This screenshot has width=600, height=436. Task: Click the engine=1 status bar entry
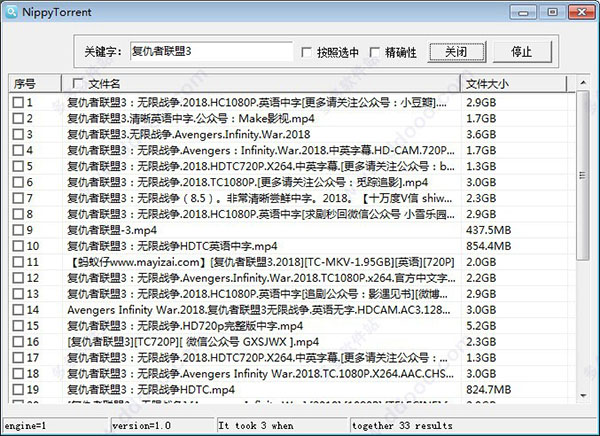tap(55, 425)
